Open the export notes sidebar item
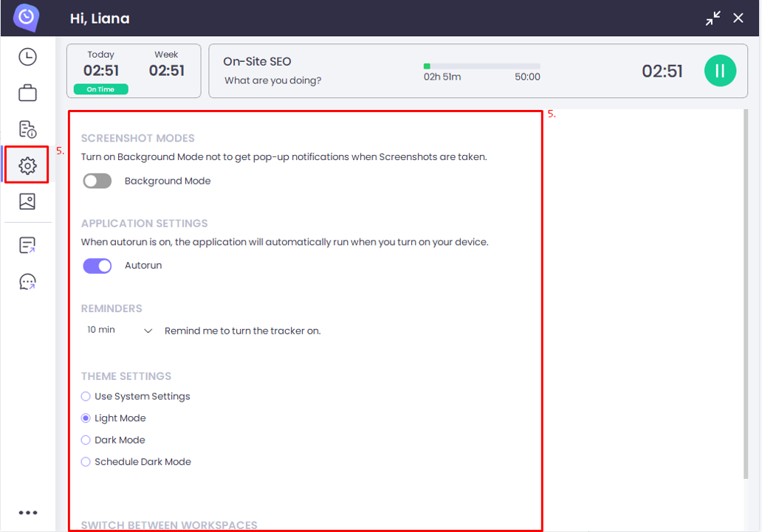 point(27,244)
